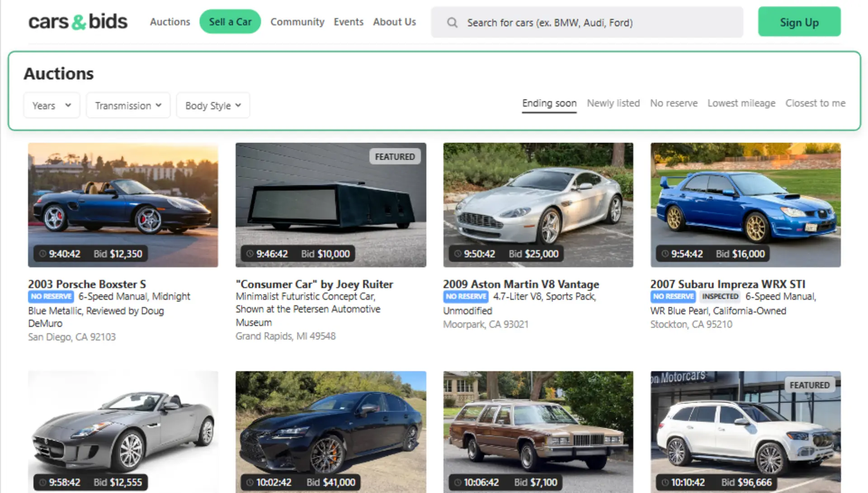Click the 10:02:42 countdown timer

(274, 482)
